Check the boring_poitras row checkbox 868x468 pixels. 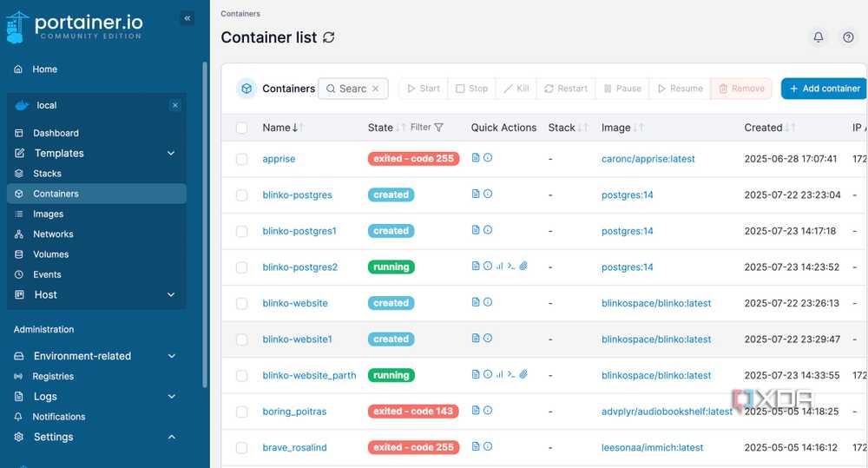click(242, 412)
